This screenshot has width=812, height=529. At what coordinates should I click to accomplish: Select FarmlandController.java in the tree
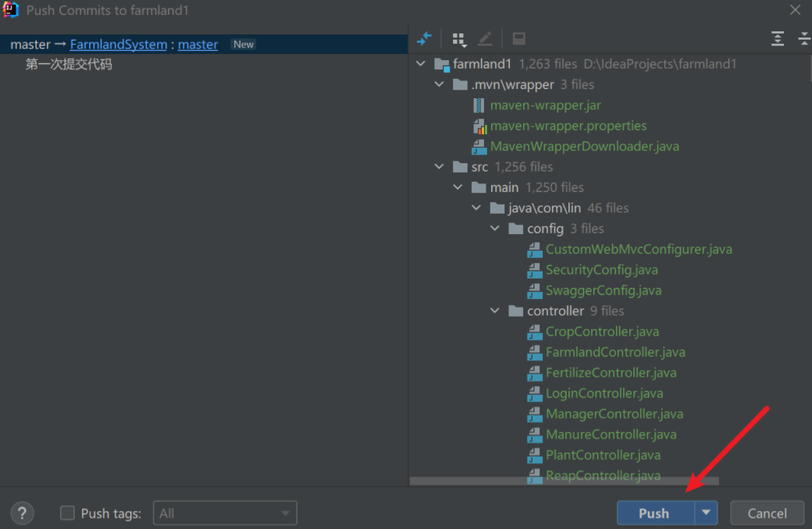[x=615, y=352]
